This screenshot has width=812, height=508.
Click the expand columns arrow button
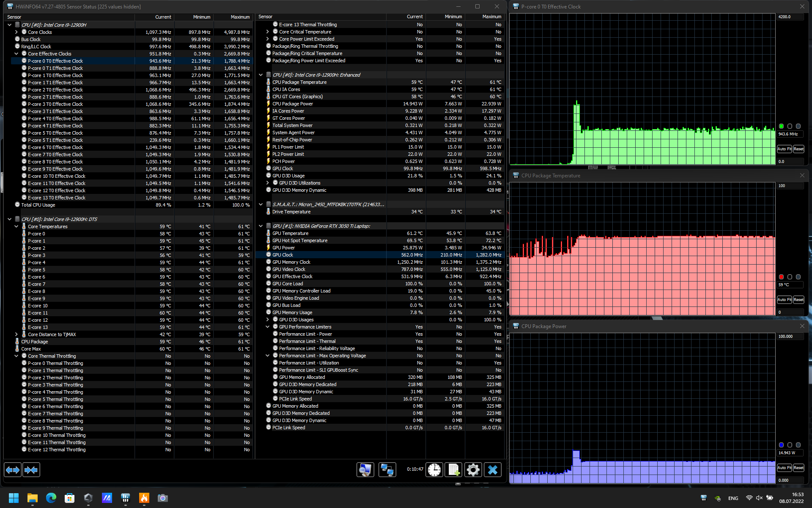[x=13, y=470]
